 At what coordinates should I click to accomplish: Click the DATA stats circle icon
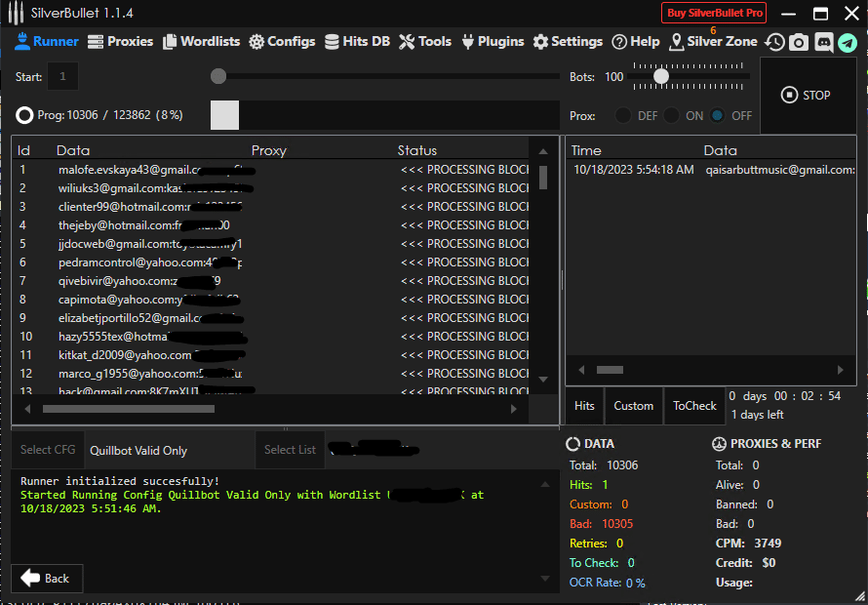click(x=572, y=444)
